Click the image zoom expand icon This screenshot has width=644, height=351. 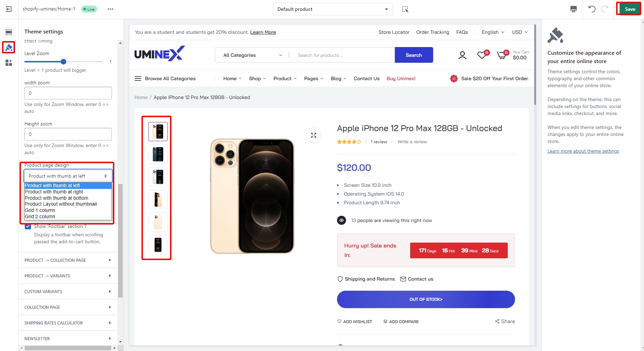[x=313, y=135]
